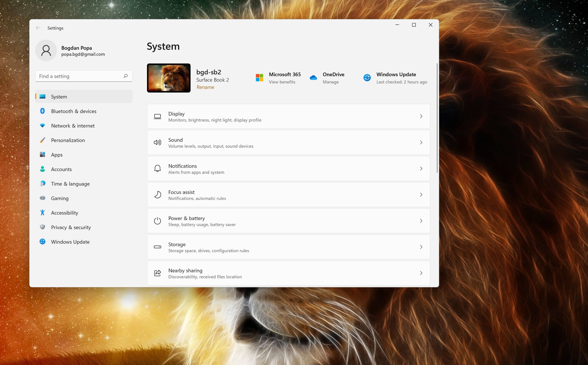This screenshot has width=588, height=365.
Task: Click the Find a setting search field
Action: coord(84,76)
